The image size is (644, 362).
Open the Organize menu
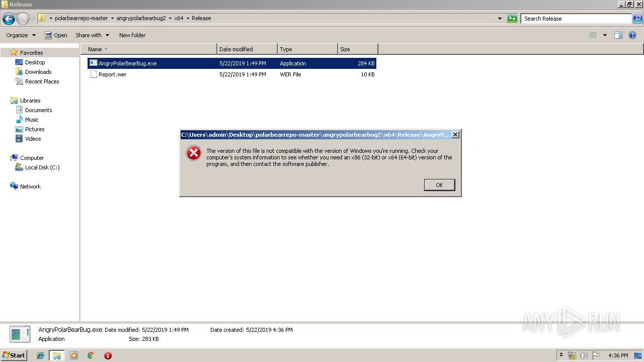(21, 35)
